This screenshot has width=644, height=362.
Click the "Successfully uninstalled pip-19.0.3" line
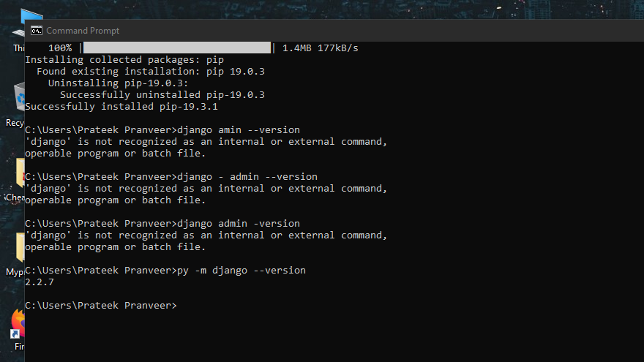pos(162,94)
